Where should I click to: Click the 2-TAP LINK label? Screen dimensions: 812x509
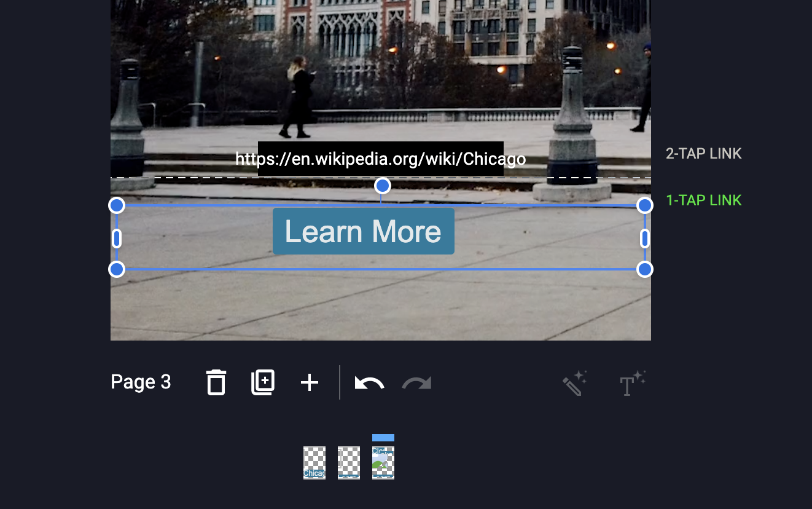point(704,154)
